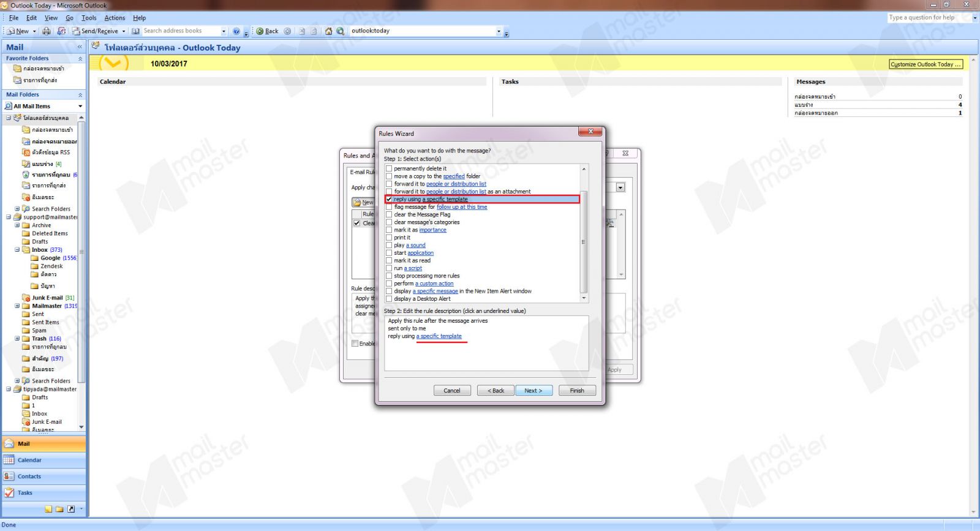Click the Print toolbar icon

click(47, 31)
